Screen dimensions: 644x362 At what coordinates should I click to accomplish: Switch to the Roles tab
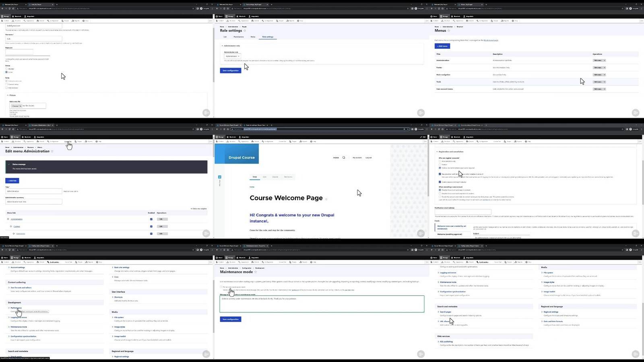pyautogui.click(x=253, y=37)
